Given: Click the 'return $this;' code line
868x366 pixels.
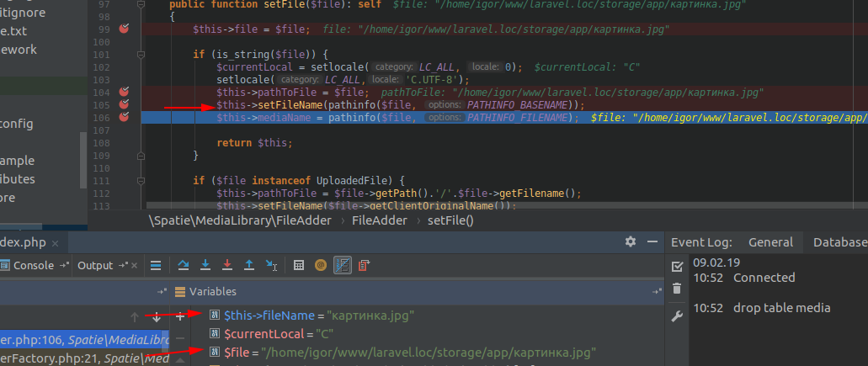Looking at the screenshot, I should (x=254, y=143).
